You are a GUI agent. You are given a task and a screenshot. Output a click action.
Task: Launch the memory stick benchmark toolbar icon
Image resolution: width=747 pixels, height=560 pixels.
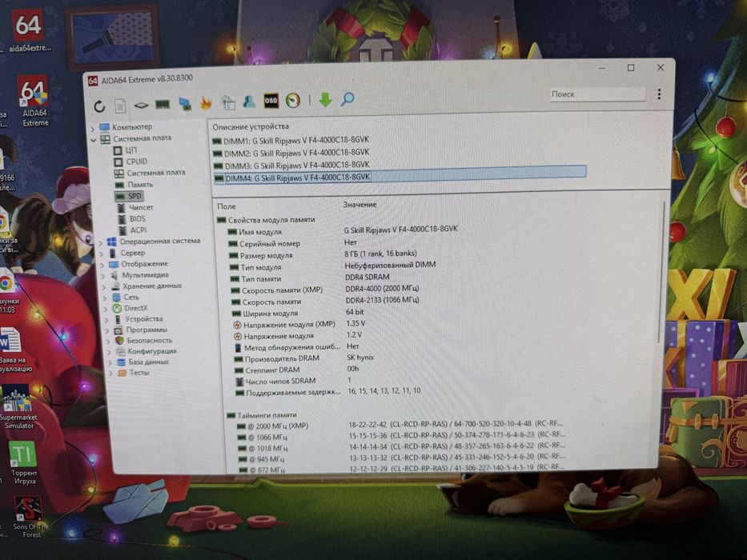coord(163,104)
